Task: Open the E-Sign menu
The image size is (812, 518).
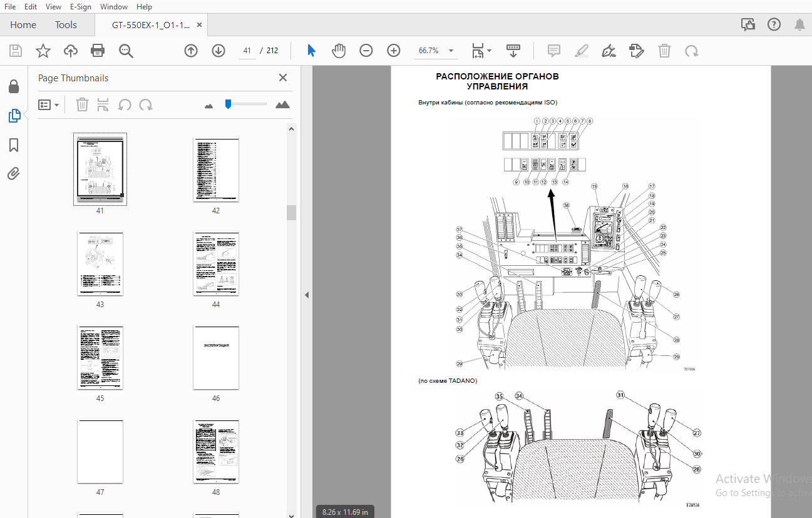Action: pyautogui.click(x=80, y=7)
